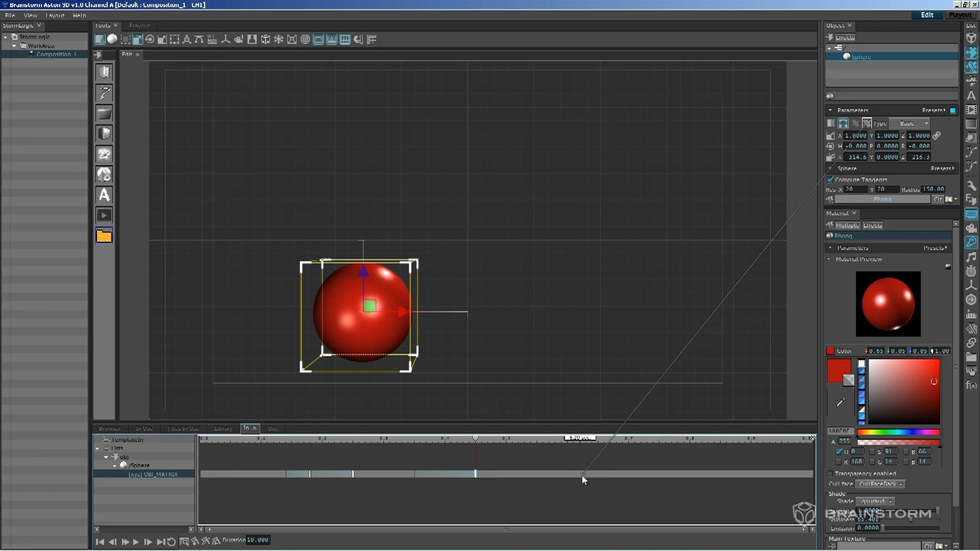980x551 pixels.
Task: Select the curve pen tool in left strip
Action: 104,92
